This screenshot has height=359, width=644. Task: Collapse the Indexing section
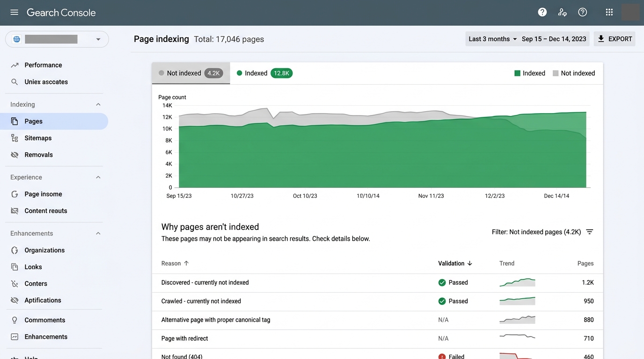[x=98, y=104]
